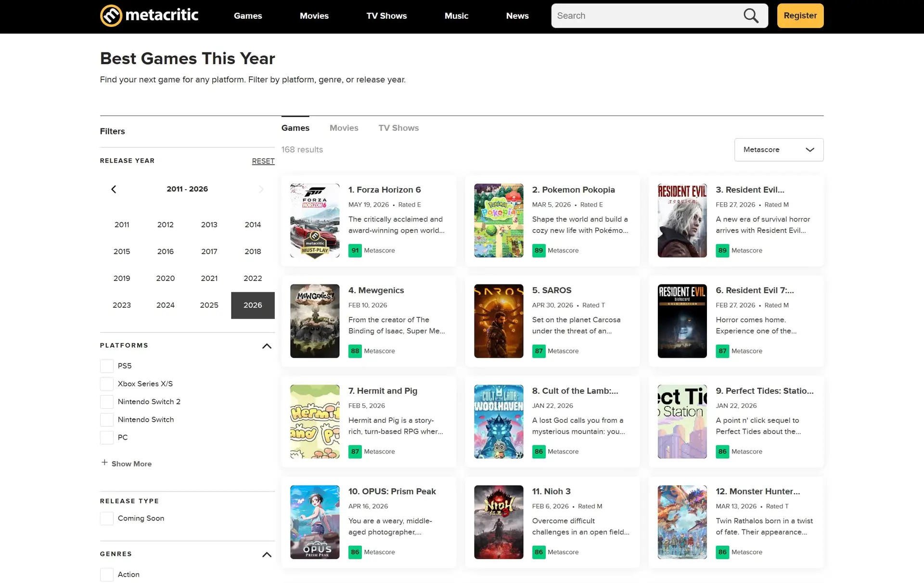
Task: Open OPUS Prism Peak cover image
Action: [x=315, y=522]
